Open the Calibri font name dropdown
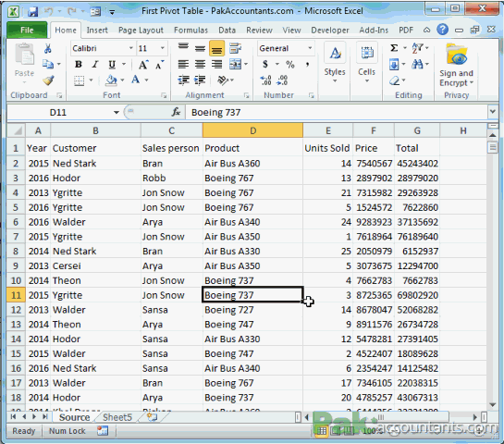The image size is (504, 444). click(x=130, y=48)
